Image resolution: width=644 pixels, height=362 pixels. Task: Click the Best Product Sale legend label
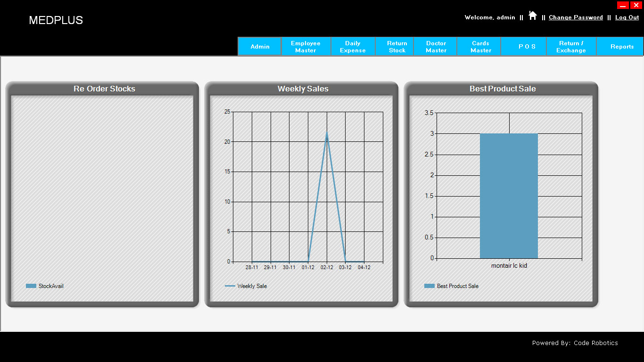point(458,286)
